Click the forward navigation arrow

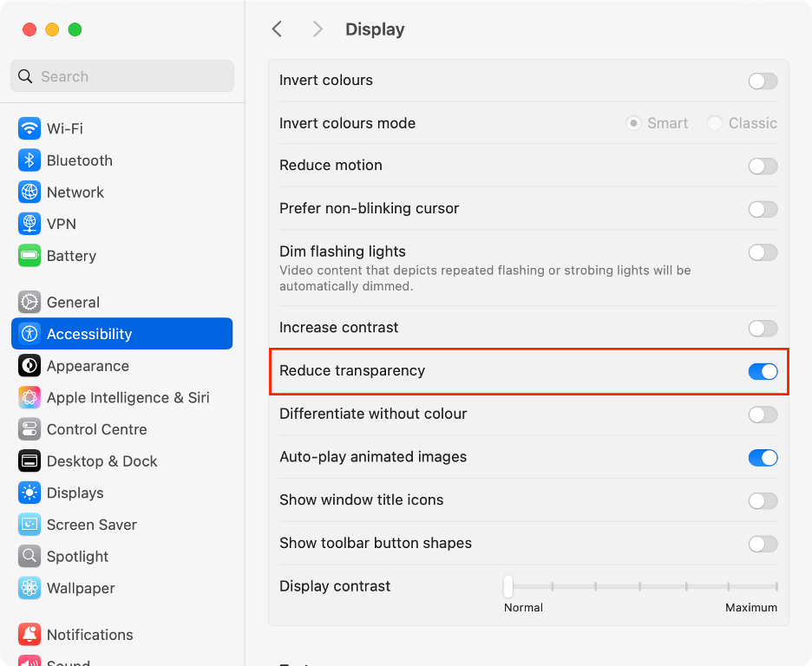317,29
